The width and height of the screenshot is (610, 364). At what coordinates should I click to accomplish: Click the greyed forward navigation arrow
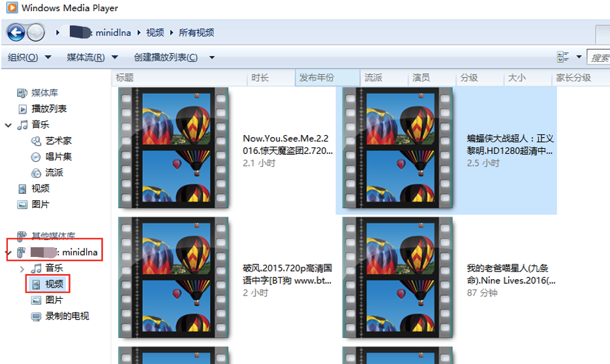[36, 32]
